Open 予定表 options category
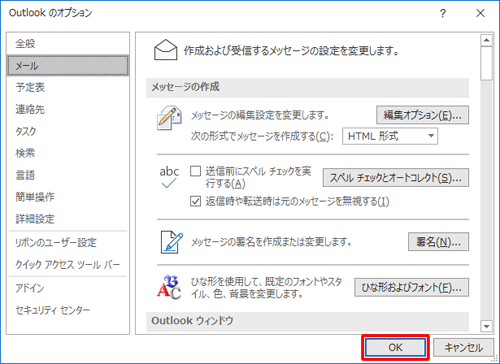The height and width of the screenshot is (364, 500). click(68, 87)
